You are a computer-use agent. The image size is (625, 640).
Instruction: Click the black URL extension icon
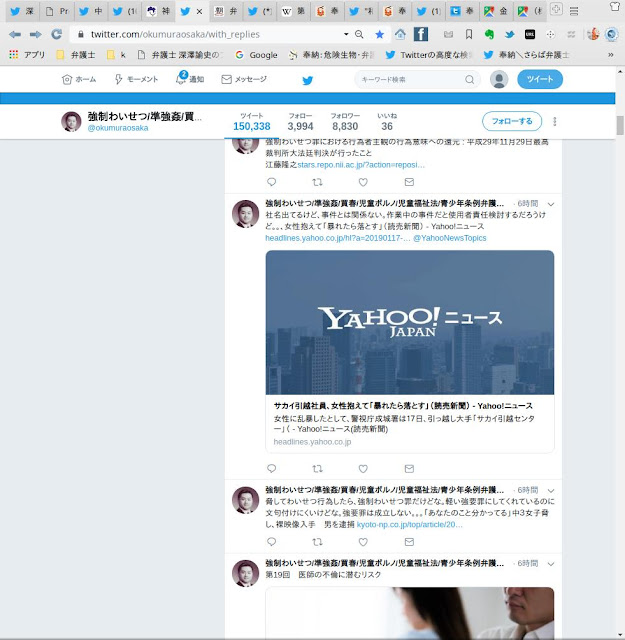529,35
